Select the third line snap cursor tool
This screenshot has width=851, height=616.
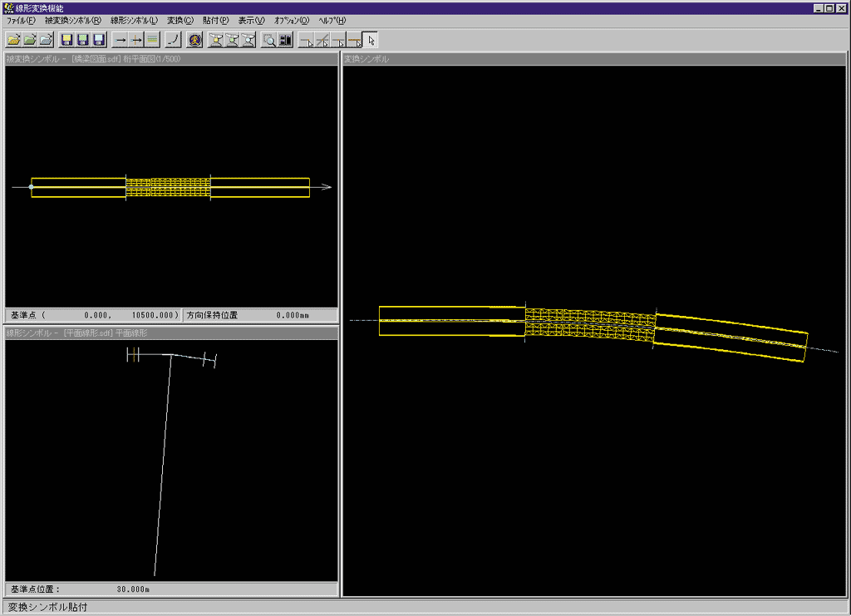[x=339, y=40]
